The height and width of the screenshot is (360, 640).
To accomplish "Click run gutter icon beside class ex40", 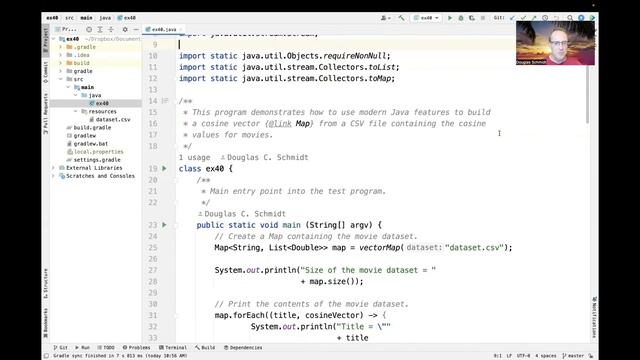I will pos(164,168).
